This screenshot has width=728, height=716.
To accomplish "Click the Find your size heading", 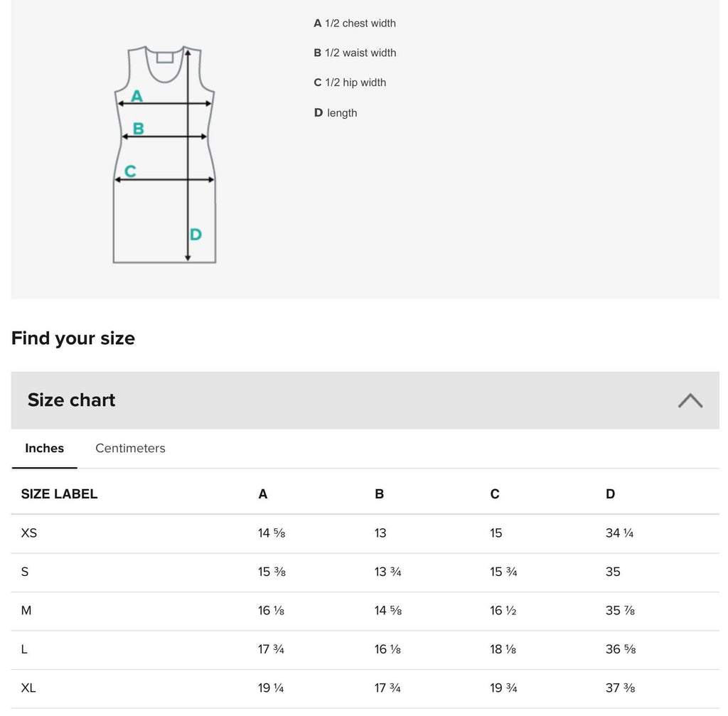I will click(73, 338).
